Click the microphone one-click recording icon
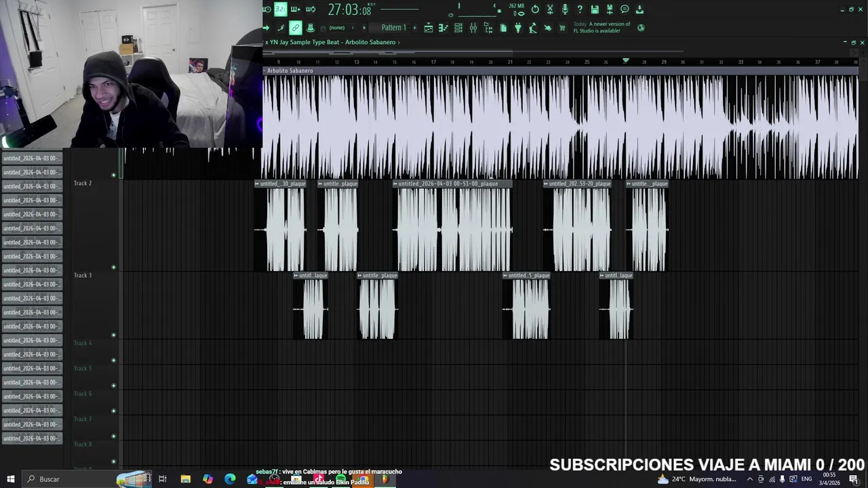This screenshot has height=488, width=868. coord(565,9)
